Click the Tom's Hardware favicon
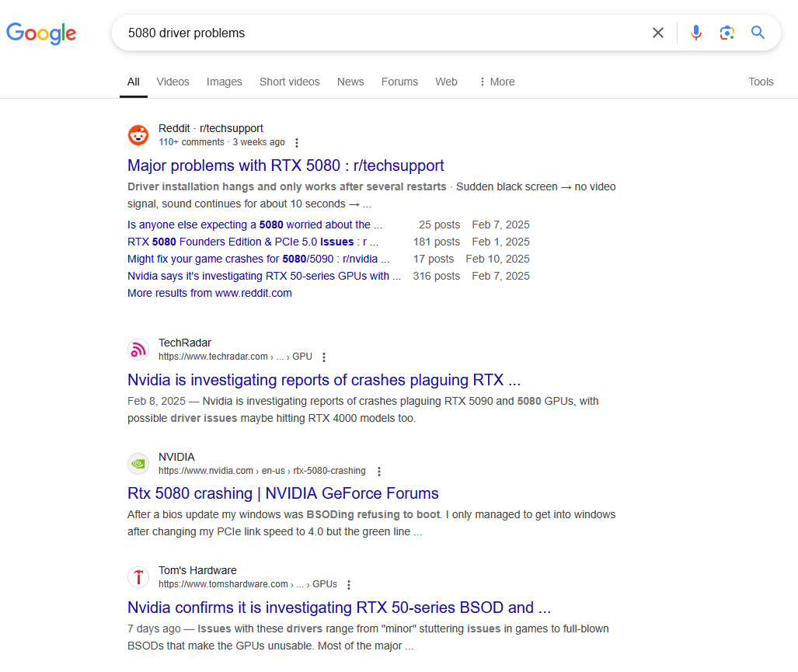 coord(138,577)
